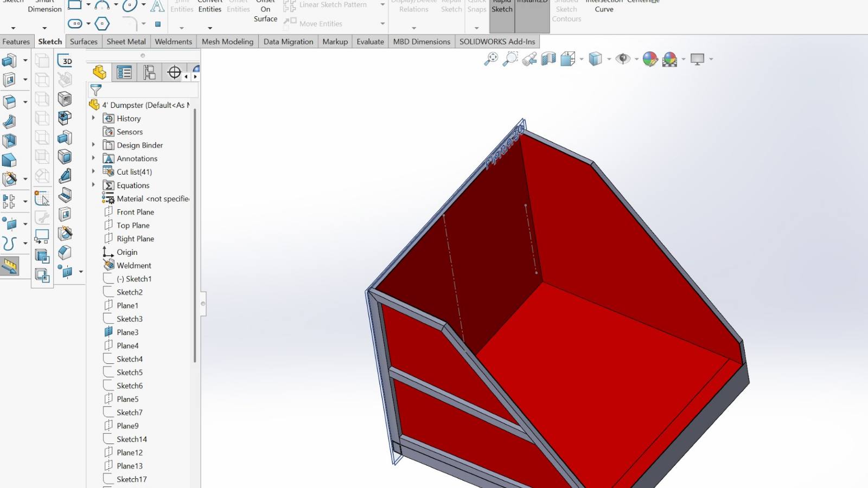The height and width of the screenshot is (488, 868).
Task: Switch to the Weldments tab
Action: [x=174, y=41]
